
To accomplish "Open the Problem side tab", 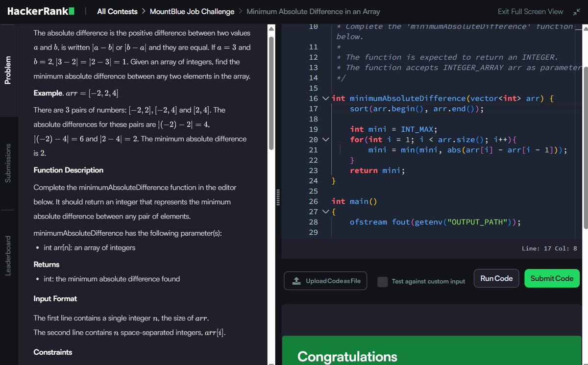I will click(8, 70).
